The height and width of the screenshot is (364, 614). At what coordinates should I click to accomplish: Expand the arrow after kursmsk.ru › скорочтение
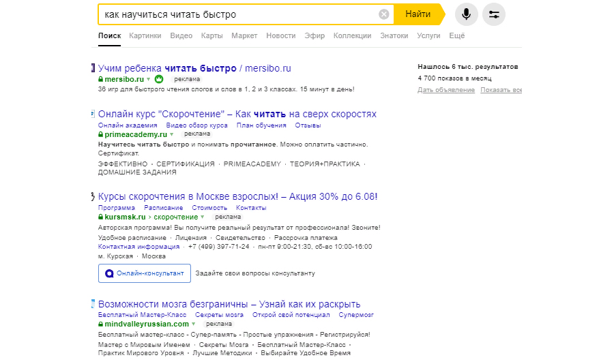[203, 217]
